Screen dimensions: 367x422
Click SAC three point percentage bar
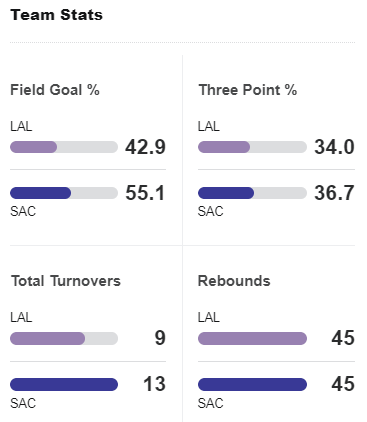(x=252, y=193)
